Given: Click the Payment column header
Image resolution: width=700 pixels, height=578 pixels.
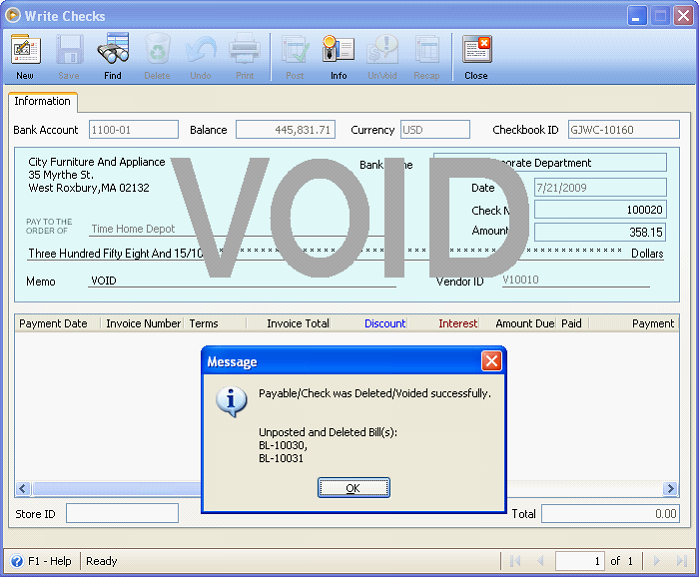Looking at the screenshot, I should pyautogui.click(x=634, y=324).
